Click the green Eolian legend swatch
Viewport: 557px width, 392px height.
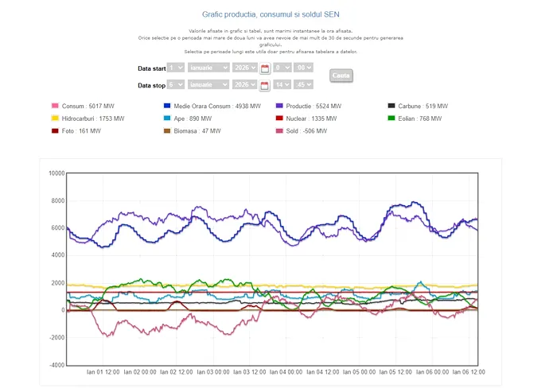[x=391, y=118]
